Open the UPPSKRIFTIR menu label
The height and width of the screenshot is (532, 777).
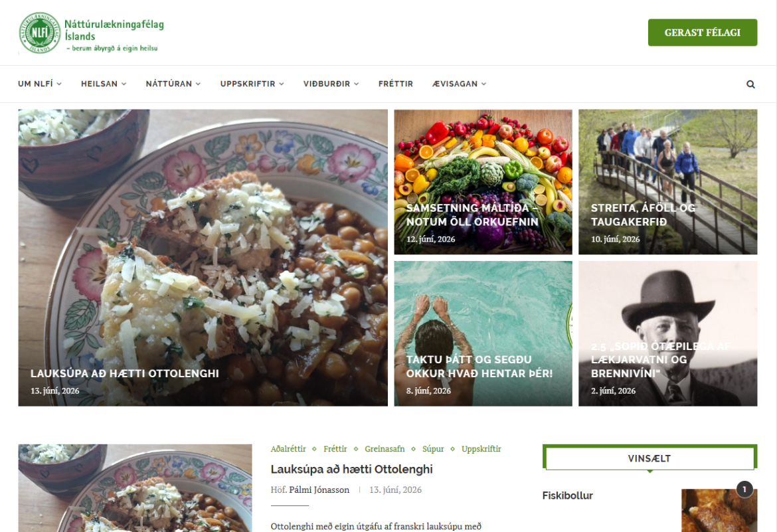[x=248, y=84]
